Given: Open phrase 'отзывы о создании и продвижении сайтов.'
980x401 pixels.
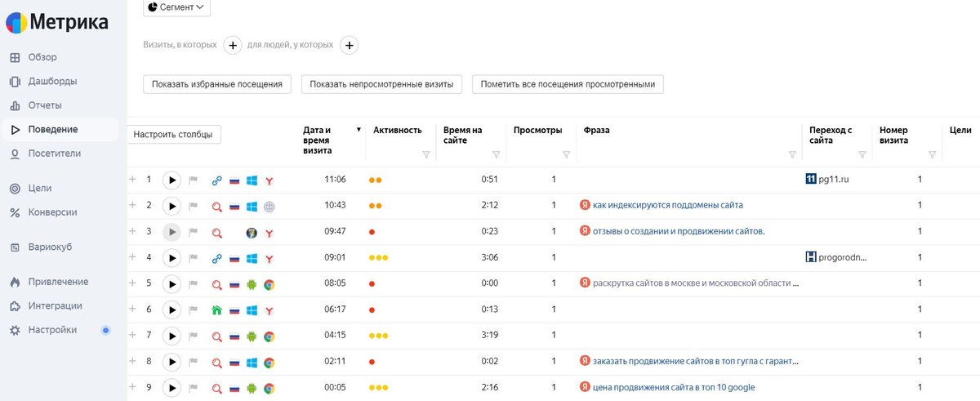Looking at the screenshot, I should point(679,231).
